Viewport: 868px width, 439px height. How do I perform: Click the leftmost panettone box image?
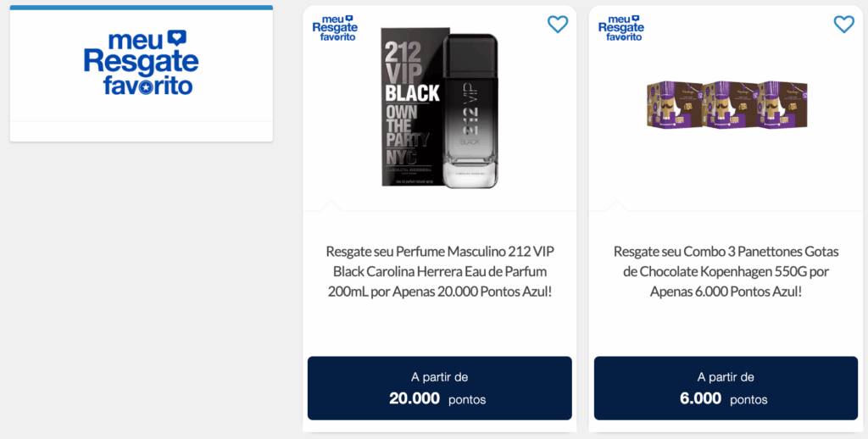(x=673, y=104)
